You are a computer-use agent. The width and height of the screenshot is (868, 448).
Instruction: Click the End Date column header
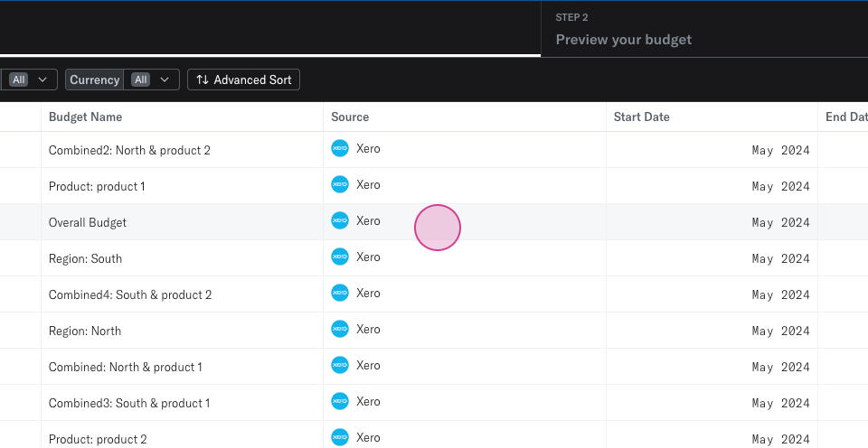845,117
